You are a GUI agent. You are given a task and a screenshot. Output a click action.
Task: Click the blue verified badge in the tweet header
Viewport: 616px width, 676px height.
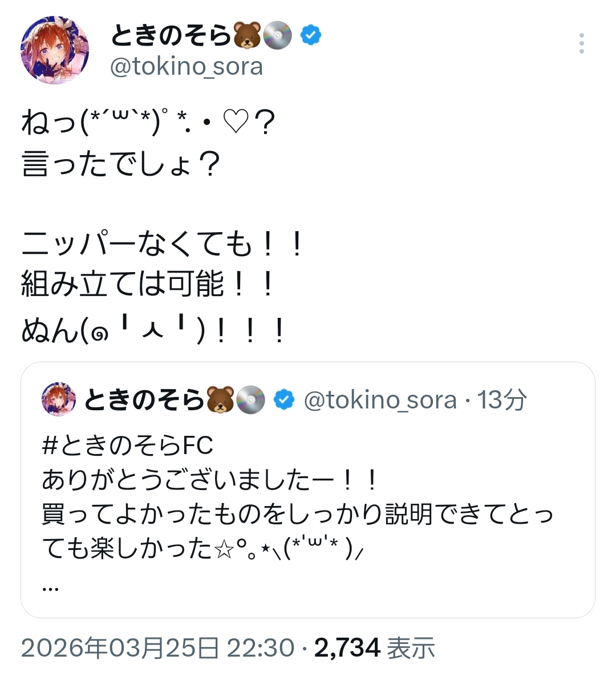(311, 35)
